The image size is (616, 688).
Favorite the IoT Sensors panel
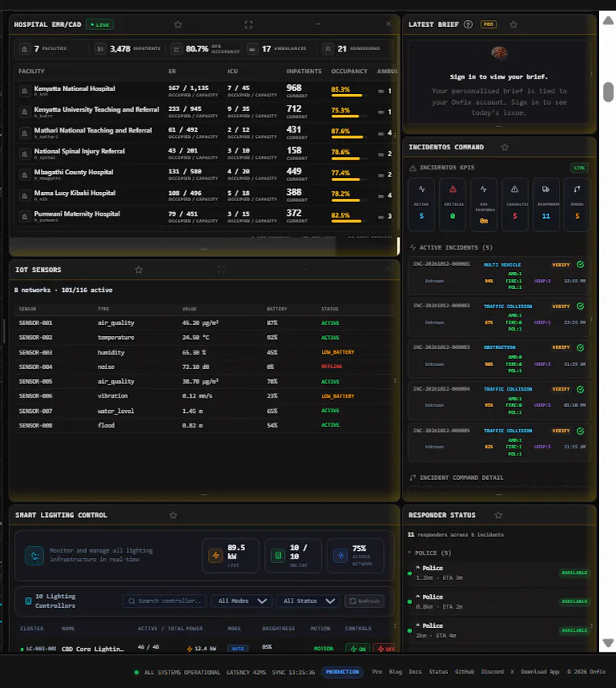click(x=139, y=270)
